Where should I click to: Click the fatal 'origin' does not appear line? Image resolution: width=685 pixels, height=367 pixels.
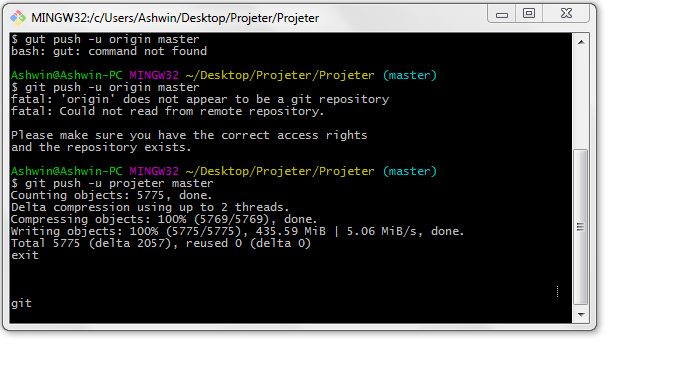(x=200, y=100)
